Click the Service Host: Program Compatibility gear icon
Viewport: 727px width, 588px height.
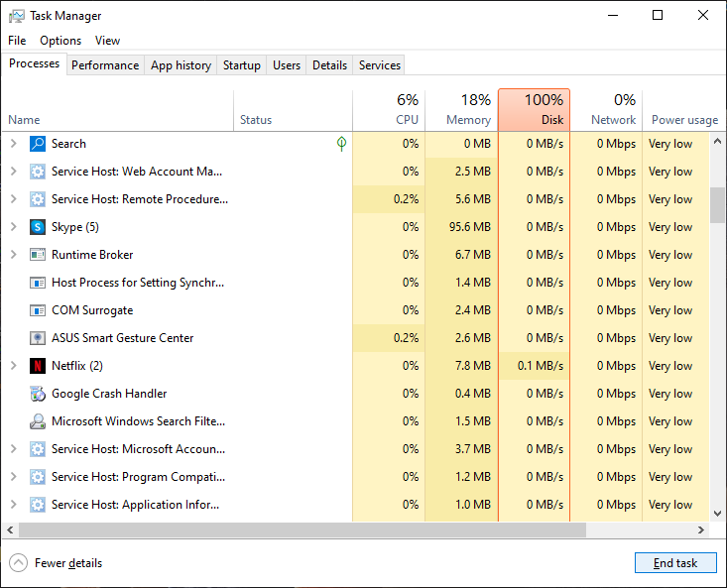click(38, 477)
